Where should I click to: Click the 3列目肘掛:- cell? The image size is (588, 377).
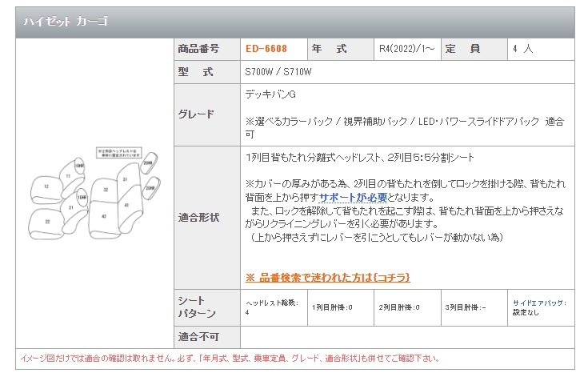[474, 307]
